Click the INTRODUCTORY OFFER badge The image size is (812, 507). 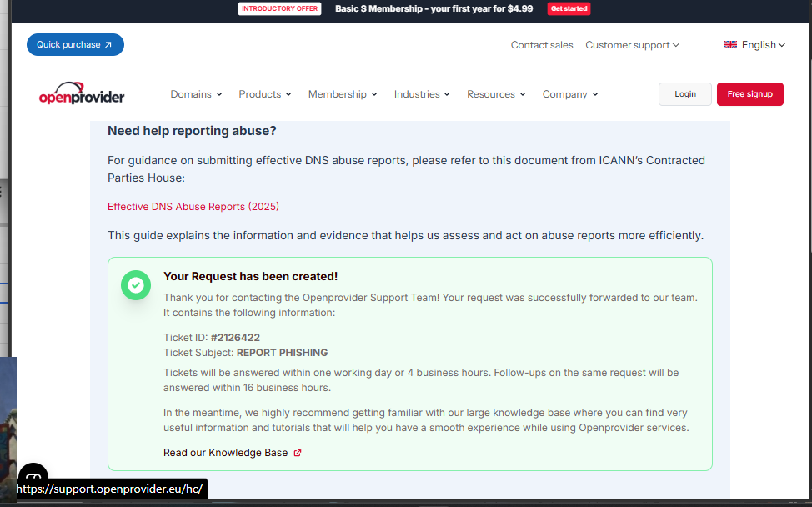[x=279, y=8]
